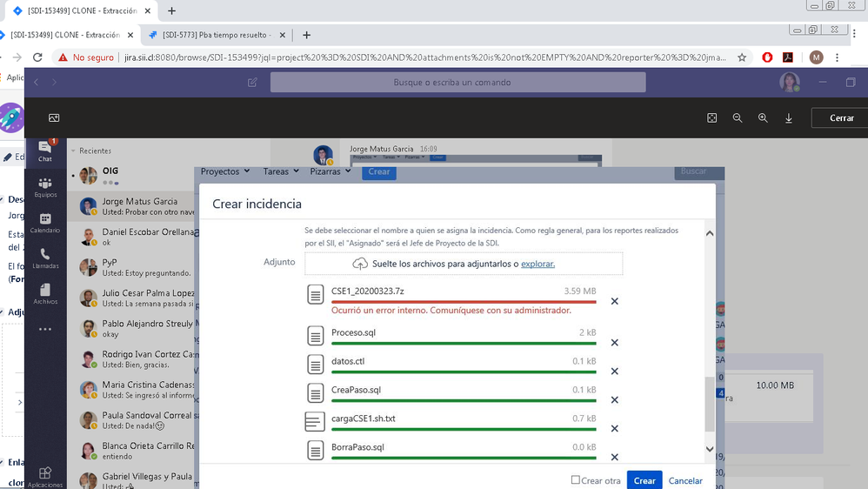Click the Cancelar link in dialog
The image size is (868, 489).
[x=685, y=480]
